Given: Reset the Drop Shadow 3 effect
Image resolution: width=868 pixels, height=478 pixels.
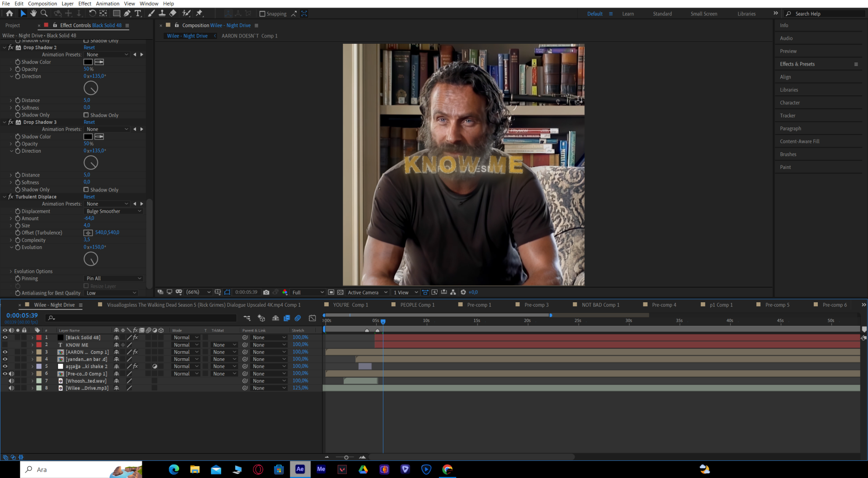Looking at the screenshot, I should (x=89, y=122).
